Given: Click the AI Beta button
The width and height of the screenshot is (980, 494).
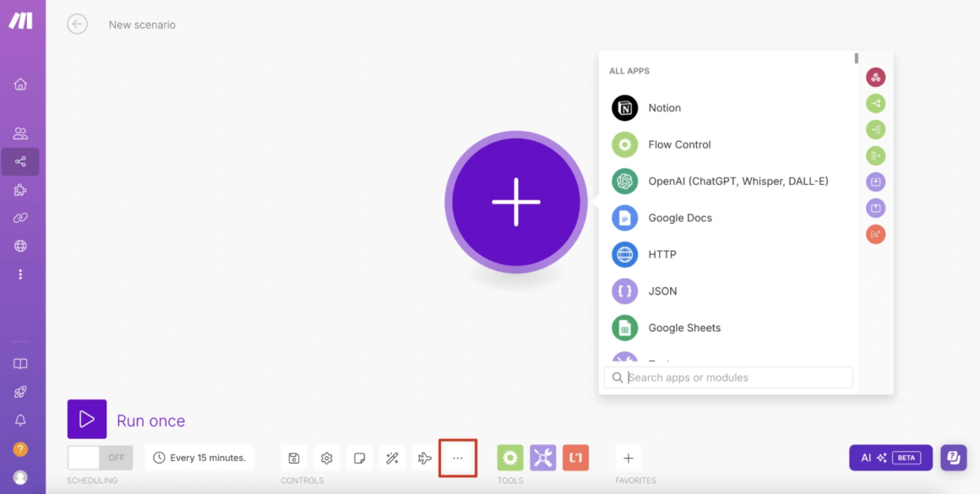Looking at the screenshot, I should tap(890, 458).
